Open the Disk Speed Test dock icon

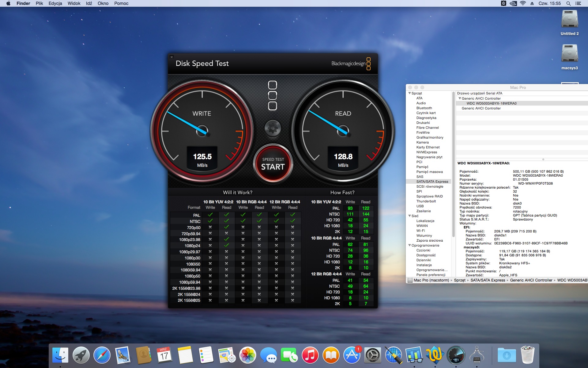(456, 355)
